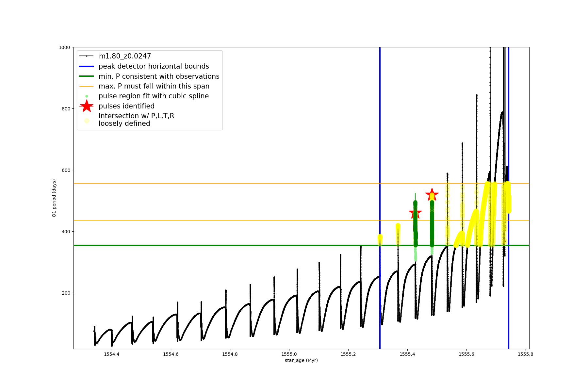The height and width of the screenshot is (392, 588).
Task: Click the upper red star on the plot
Action: (x=432, y=194)
